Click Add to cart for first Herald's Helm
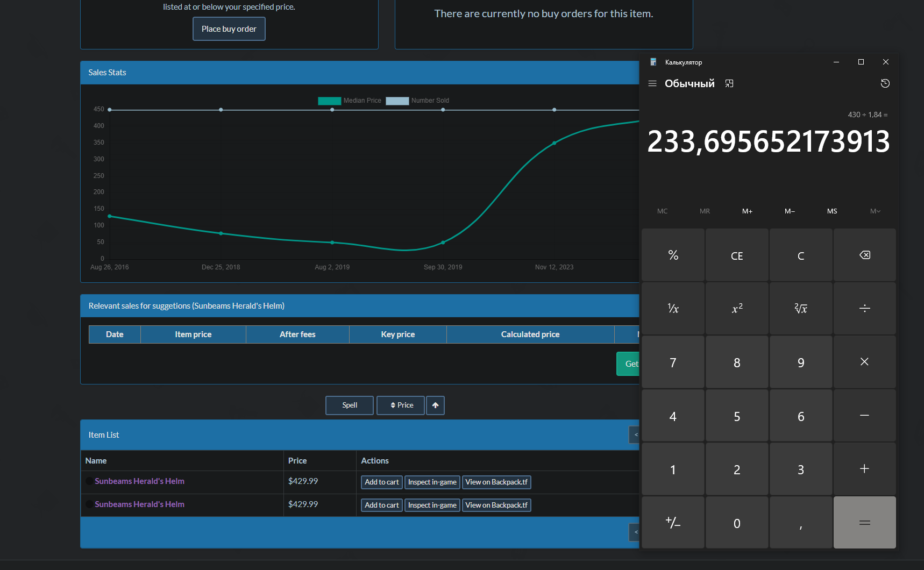 coord(382,482)
